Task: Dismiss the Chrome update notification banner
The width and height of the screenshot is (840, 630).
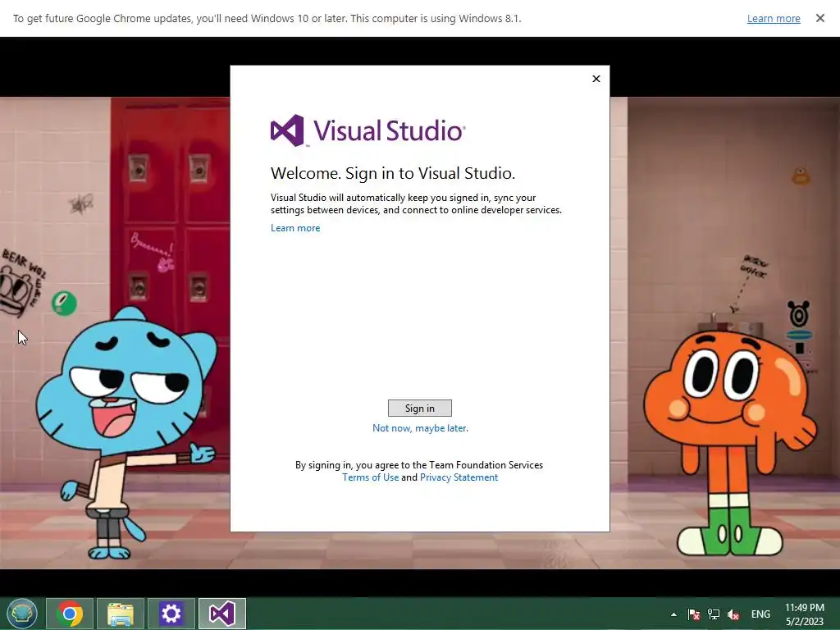Action: click(x=820, y=18)
